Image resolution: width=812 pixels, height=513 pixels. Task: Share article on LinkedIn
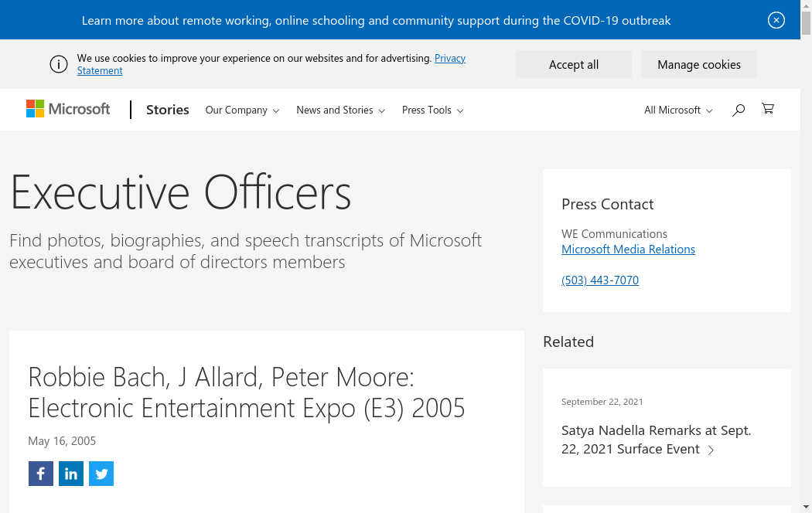point(71,474)
